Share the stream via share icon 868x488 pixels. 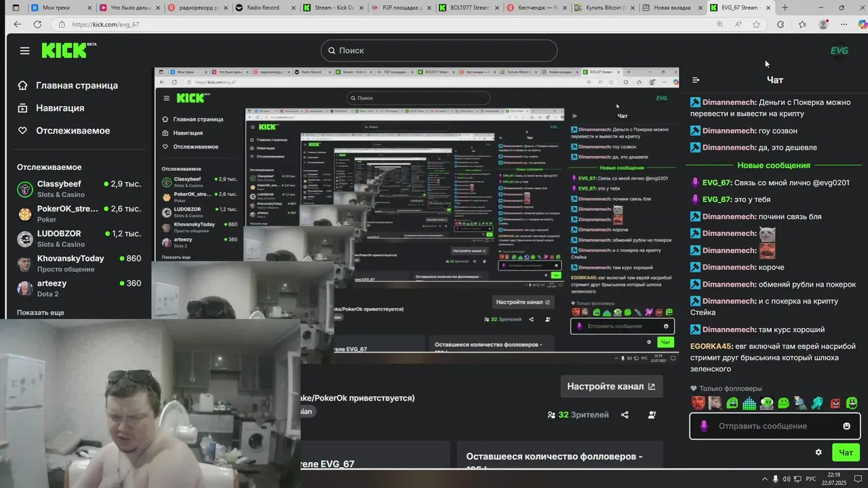pyautogui.click(x=625, y=415)
